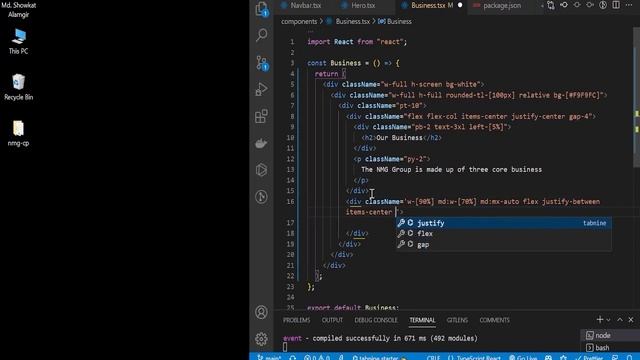Choose the flex autocomplete suggestion
The height and width of the screenshot is (360, 640).
503,233
